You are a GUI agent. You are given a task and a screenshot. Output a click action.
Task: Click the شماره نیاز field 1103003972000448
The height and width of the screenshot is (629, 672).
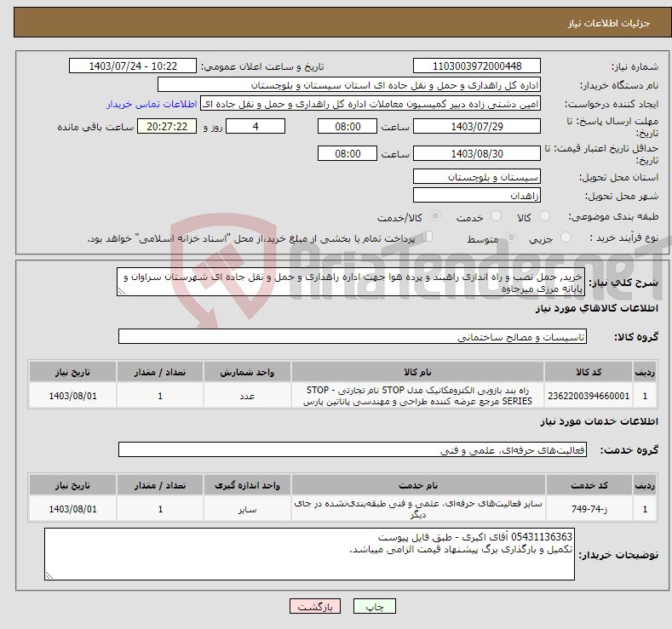pos(477,66)
